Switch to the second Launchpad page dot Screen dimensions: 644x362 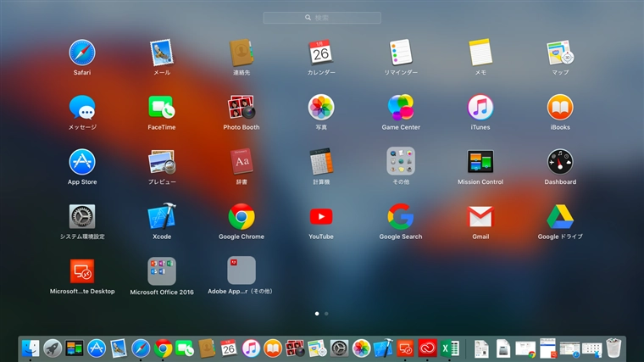point(326,314)
